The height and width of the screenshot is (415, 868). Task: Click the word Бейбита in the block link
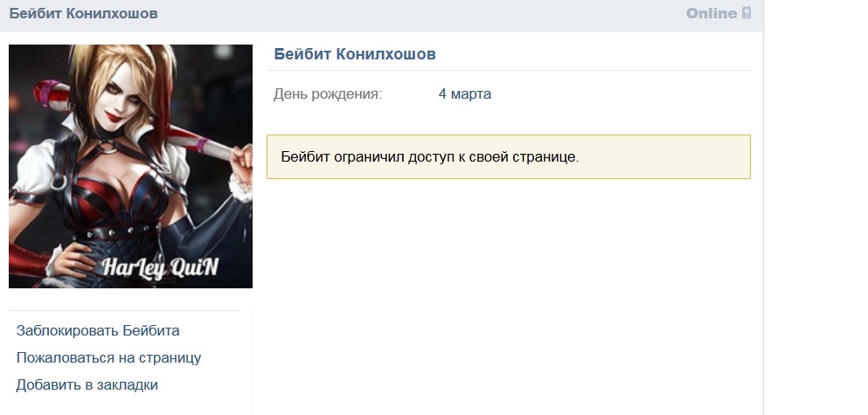point(150,331)
